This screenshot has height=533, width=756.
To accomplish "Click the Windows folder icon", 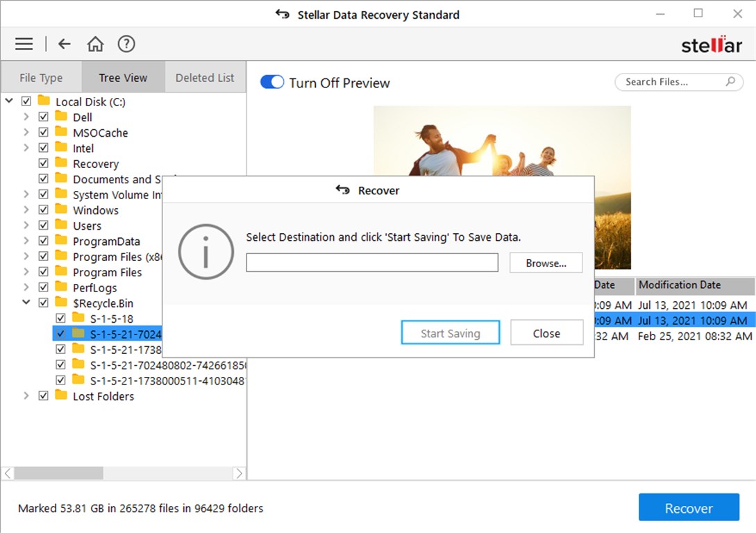I will 61,209.
